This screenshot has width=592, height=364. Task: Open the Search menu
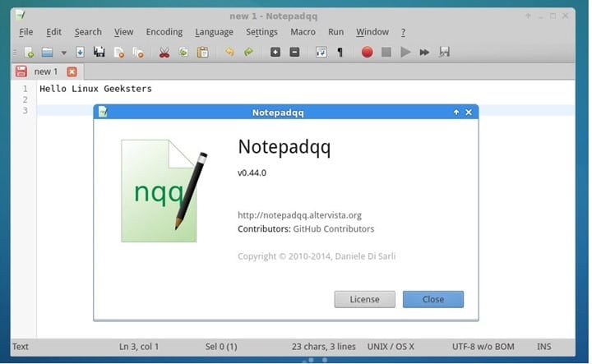point(88,32)
